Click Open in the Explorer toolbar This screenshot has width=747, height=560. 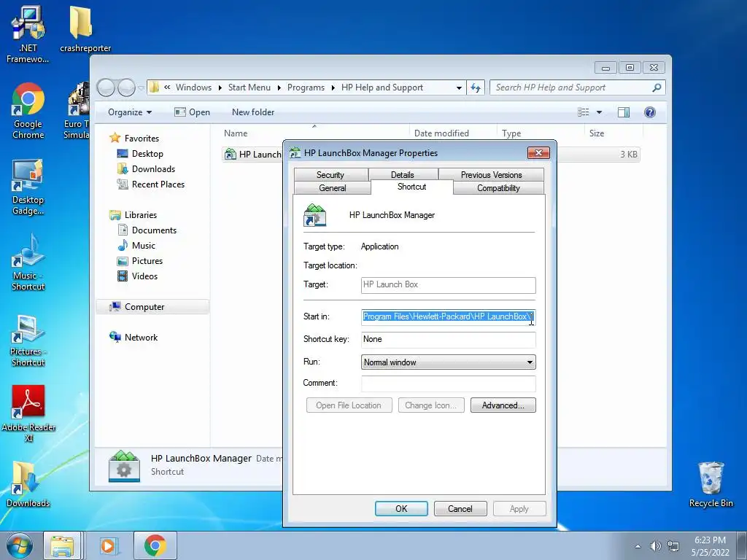tap(192, 112)
